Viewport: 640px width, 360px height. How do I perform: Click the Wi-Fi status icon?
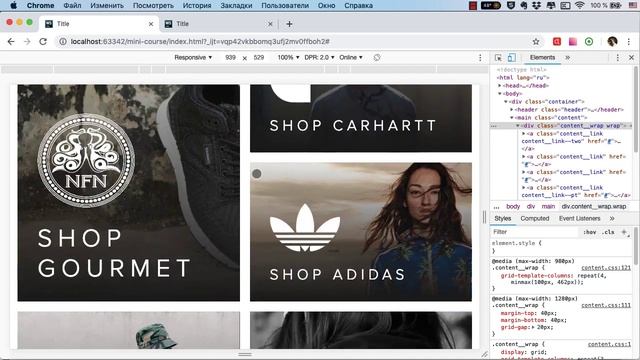pos(579,5)
